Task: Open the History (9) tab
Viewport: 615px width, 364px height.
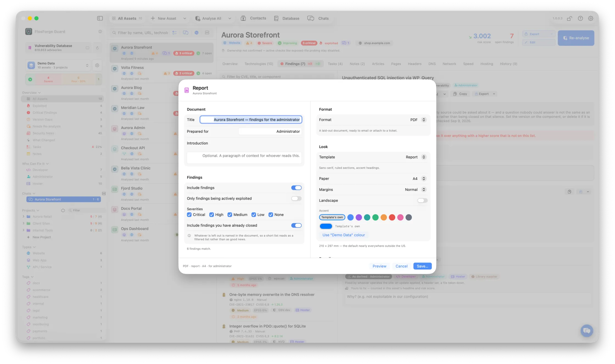Action: 508,64
